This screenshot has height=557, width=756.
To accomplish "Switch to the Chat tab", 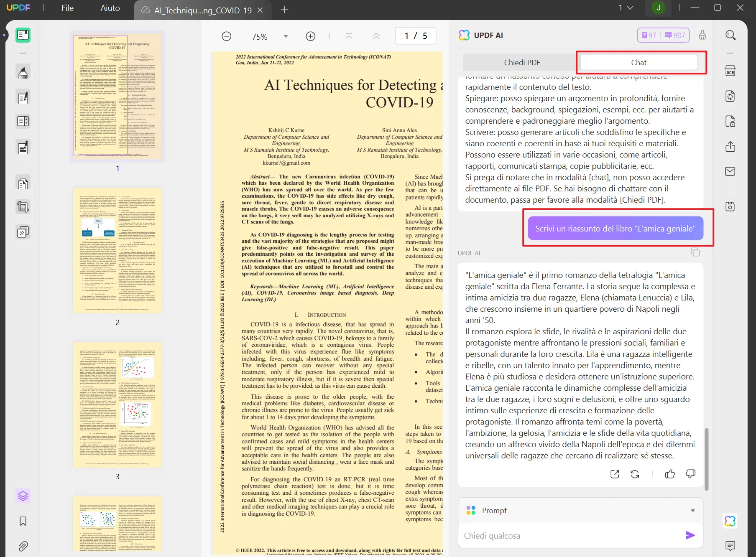I will (x=639, y=62).
